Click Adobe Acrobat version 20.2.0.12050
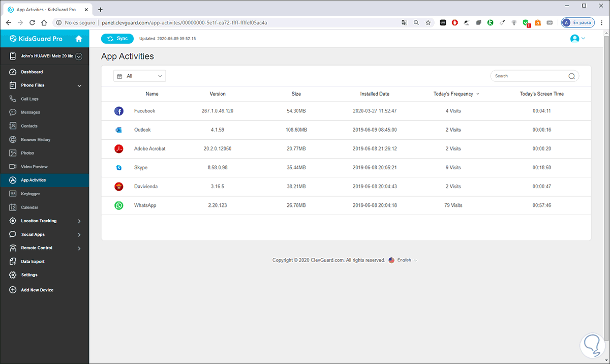The width and height of the screenshot is (610, 364). [218, 148]
